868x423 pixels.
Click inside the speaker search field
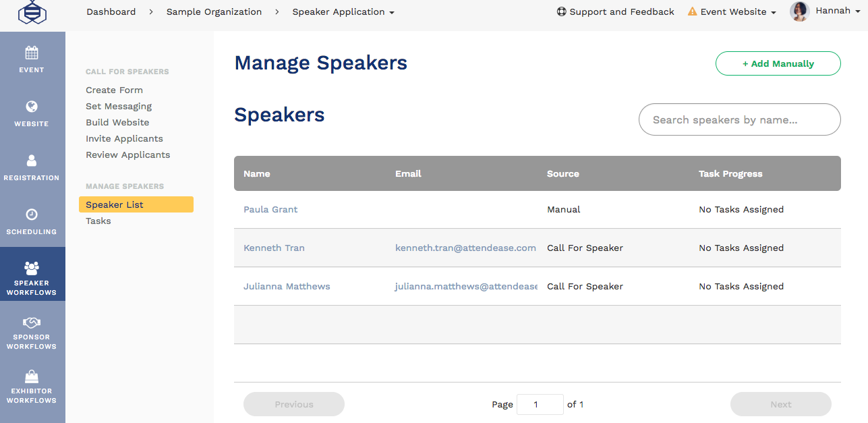click(739, 119)
